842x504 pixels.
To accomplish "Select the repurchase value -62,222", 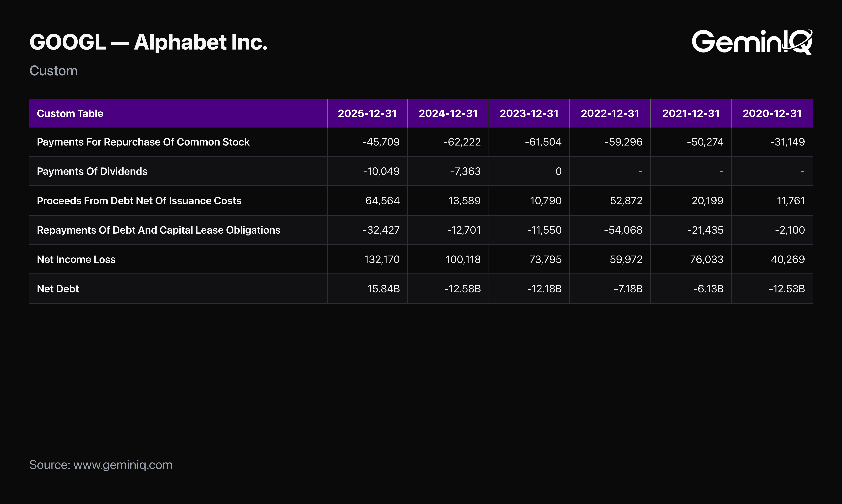I will (x=462, y=142).
